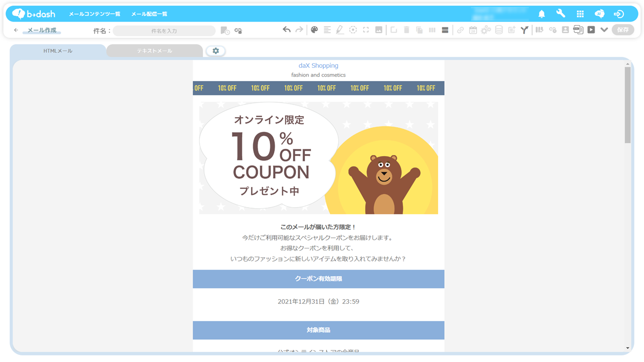
Task: Click the 件名を入力 subject field
Action: pyautogui.click(x=164, y=31)
